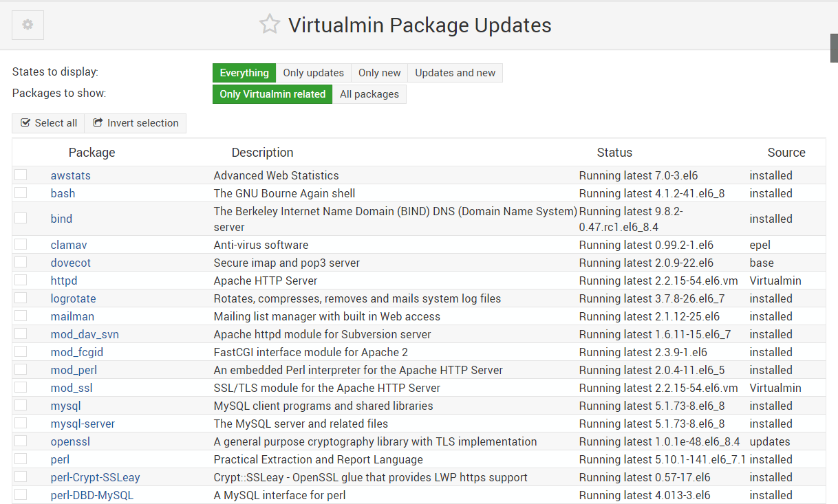838x504 pixels.
Task: Click the checkmark icon on Select all
Action: tap(25, 123)
